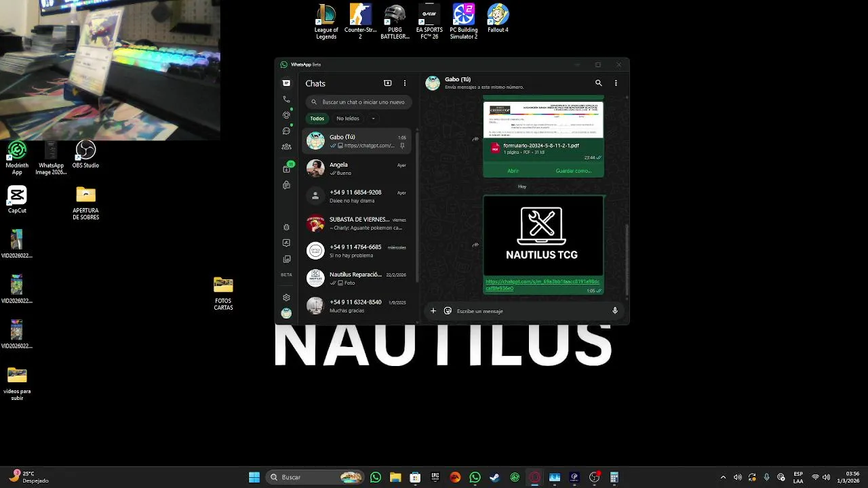Open the Nautilus Reparació... chat

coord(358,278)
